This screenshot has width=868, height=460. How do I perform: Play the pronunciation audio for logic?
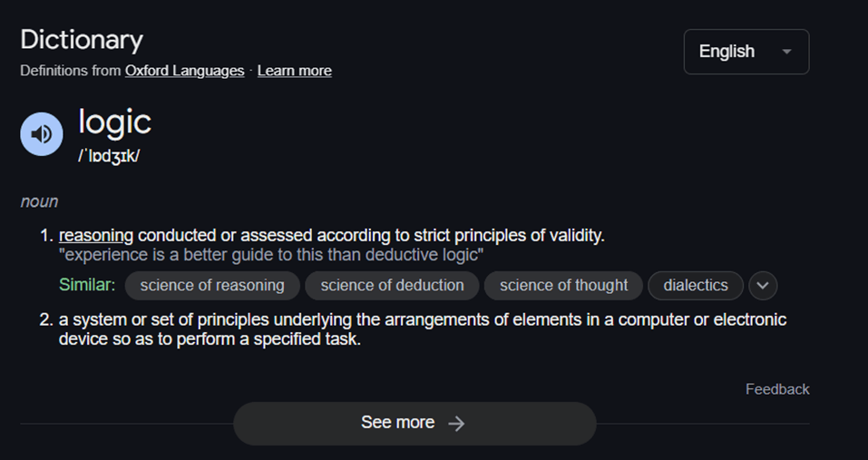click(x=42, y=135)
